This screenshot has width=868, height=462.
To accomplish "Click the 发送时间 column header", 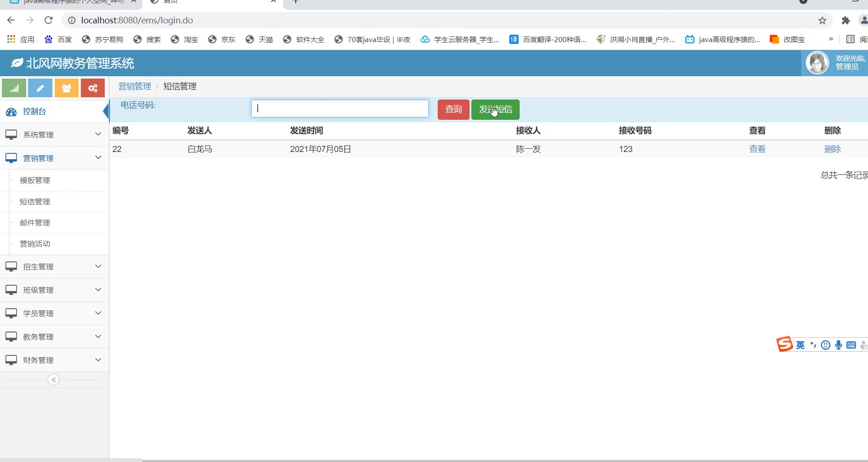I will coord(307,130).
